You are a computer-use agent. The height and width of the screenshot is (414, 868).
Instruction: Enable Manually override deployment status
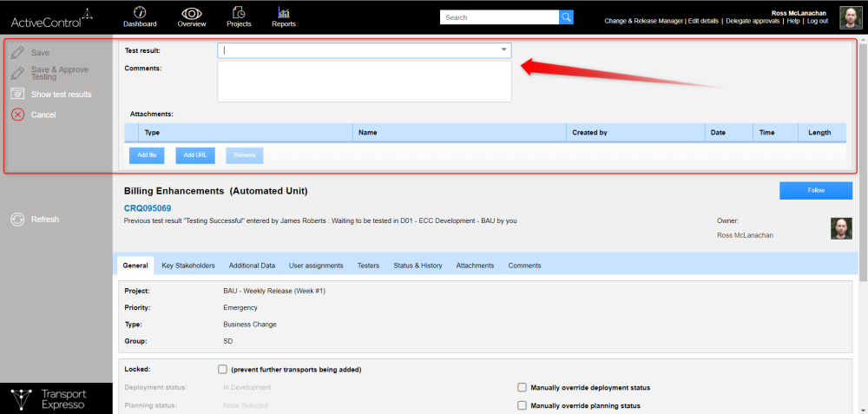pyautogui.click(x=522, y=387)
